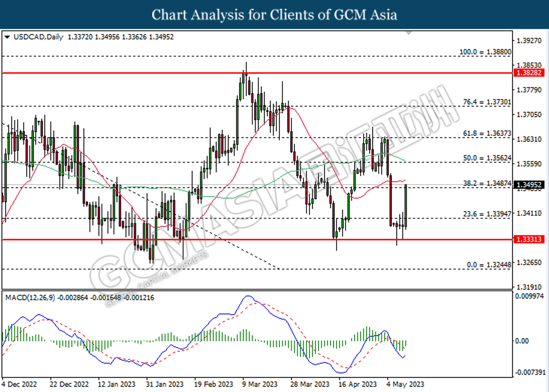Image resolution: width=549 pixels, height=392 pixels.
Task: Select the -0.007391 MACD axis label
Action: tap(530, 372)
